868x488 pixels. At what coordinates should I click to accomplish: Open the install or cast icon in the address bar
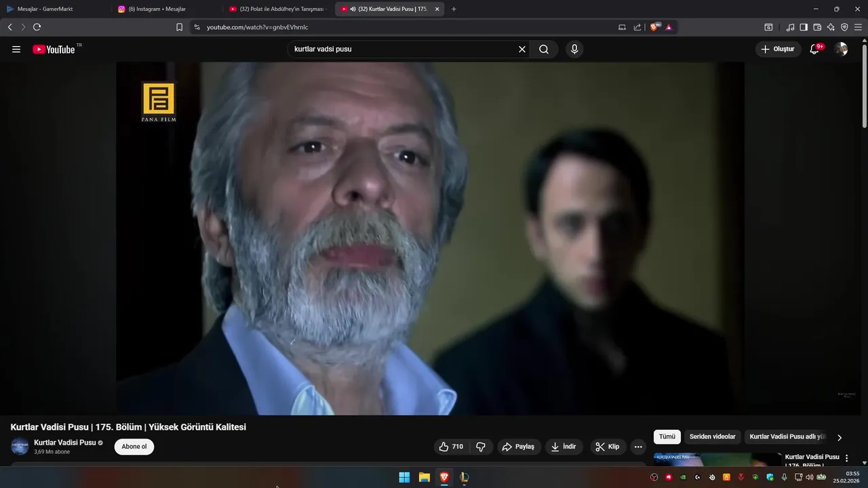pyautogui.click(x=622, y=27)
